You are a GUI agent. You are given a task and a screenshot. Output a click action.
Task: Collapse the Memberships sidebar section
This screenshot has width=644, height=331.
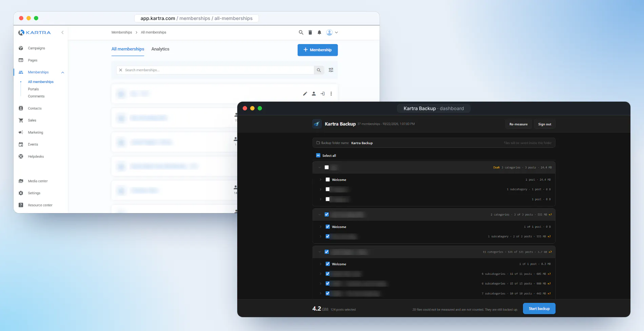[63, 73]
